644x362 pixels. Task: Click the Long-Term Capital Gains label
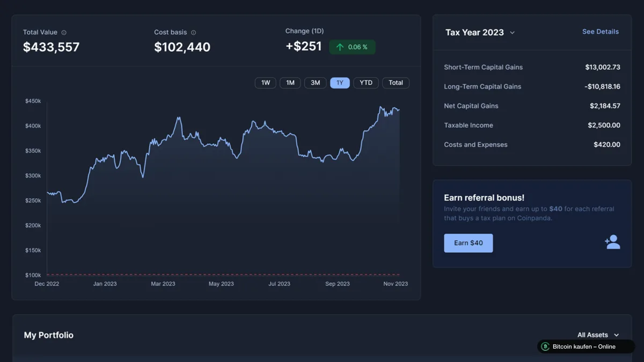(482, 86)
